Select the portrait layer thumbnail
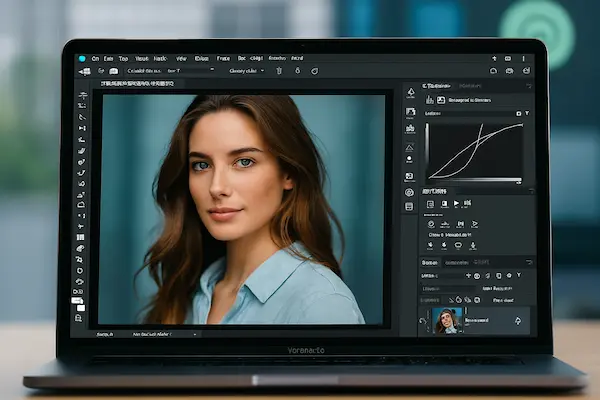The image size is (600, 400). click(x=447, y=320)
